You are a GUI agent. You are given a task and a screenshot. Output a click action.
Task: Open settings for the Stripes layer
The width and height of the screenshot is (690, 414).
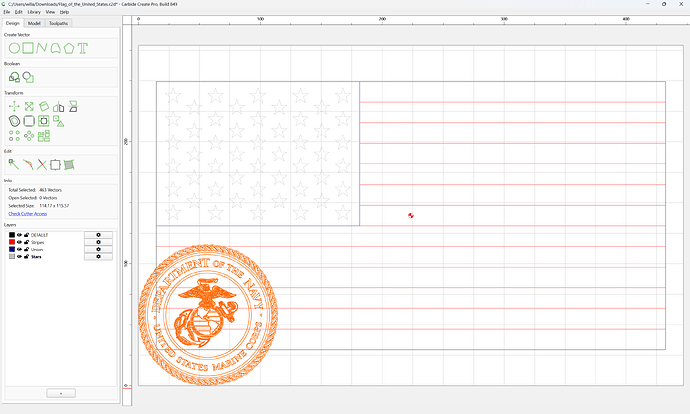coord(98,242)
